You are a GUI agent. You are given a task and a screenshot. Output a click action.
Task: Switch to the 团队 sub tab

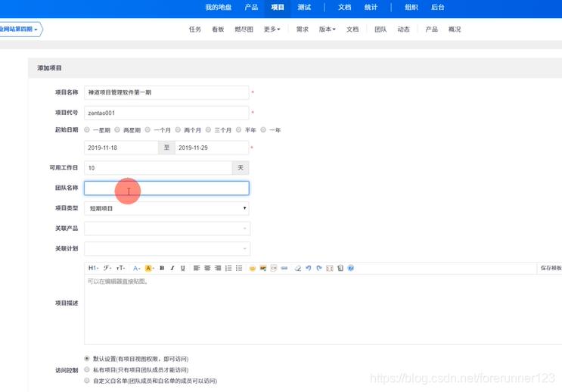380,30
